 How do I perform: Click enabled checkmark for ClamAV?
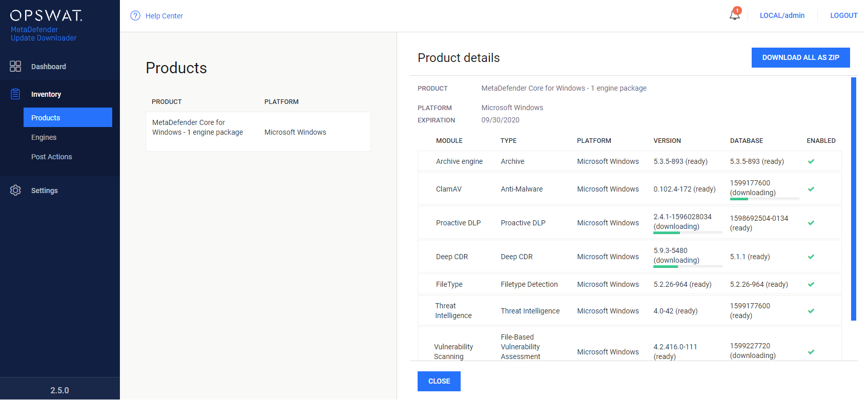pyautogui.click(x=811, y=189)
